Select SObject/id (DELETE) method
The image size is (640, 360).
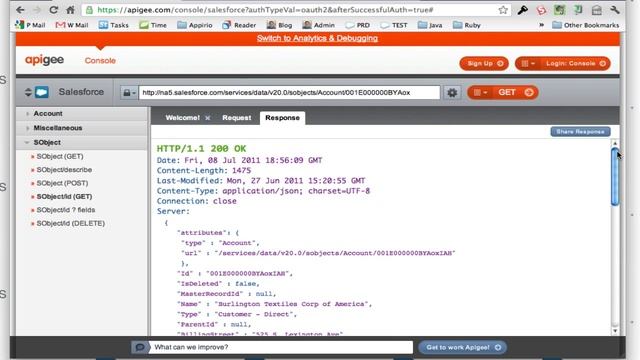click(70, 223)
